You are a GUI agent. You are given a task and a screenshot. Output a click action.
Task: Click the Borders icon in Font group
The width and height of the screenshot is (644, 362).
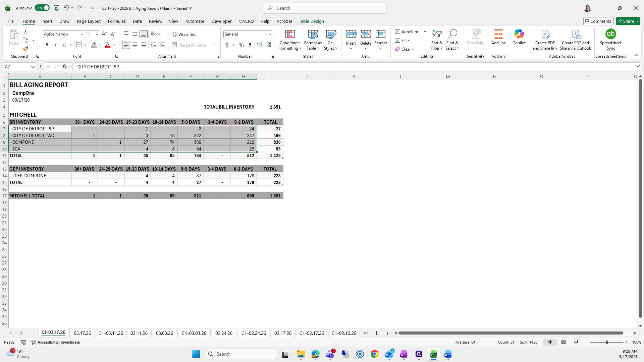[x=79, y=45]
